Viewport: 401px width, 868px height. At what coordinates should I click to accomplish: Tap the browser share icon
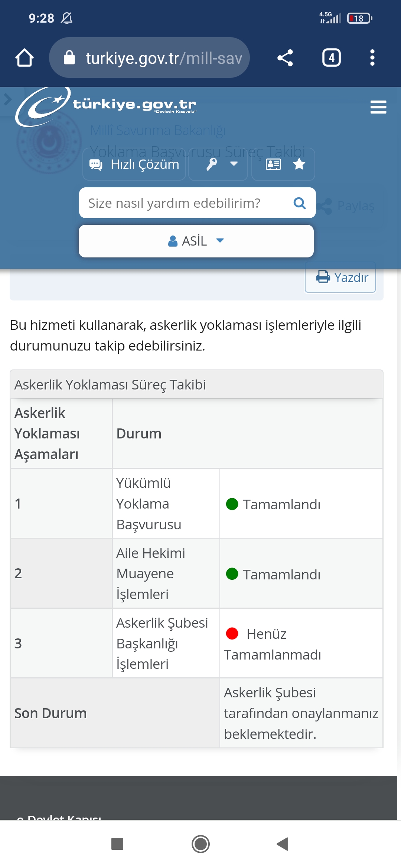(x=285, y=58)
